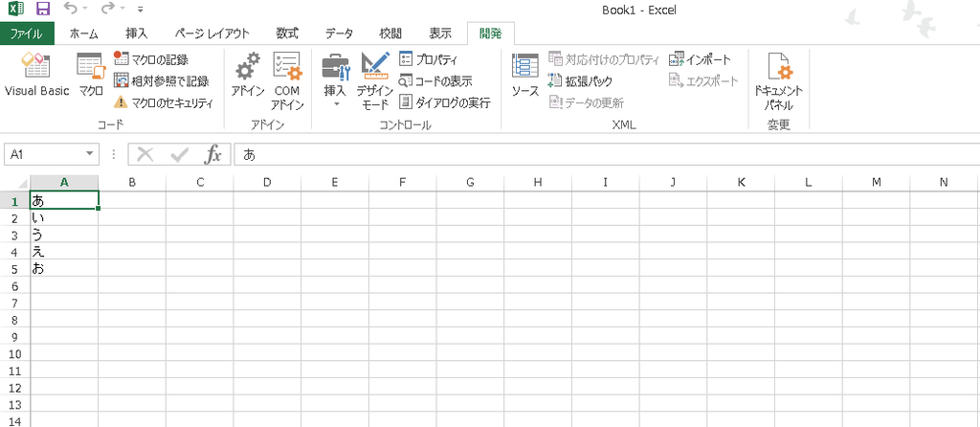980x427 pixels.
Task: Select column M header
Action: point(877,183)
